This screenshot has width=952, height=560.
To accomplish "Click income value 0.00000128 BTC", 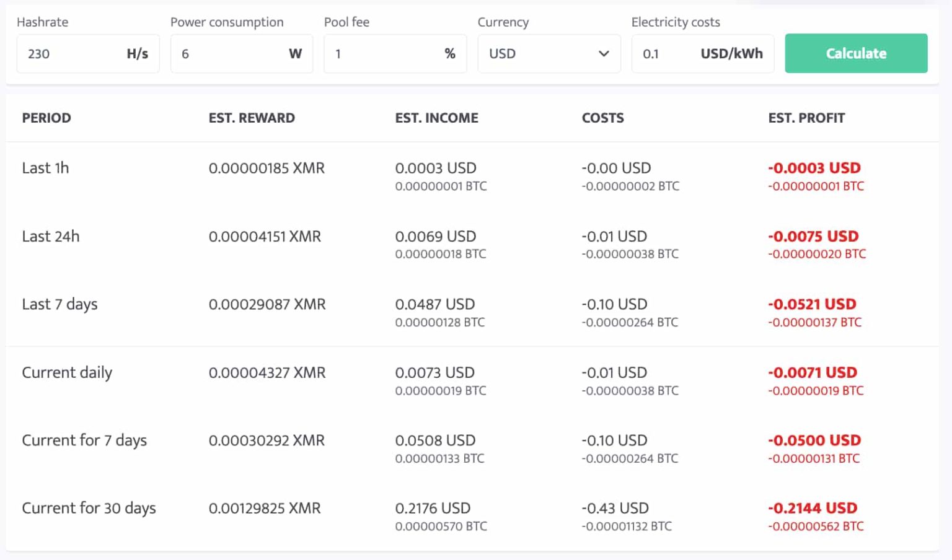I will pos(440,322).
